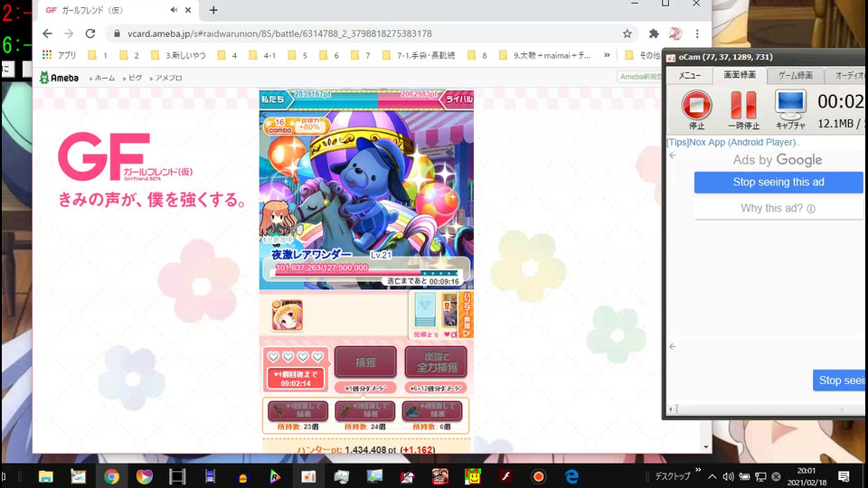Open the Chrome extensions puzzle icon
Viewport: 868px width, 488px height.
tap(654, 33)
